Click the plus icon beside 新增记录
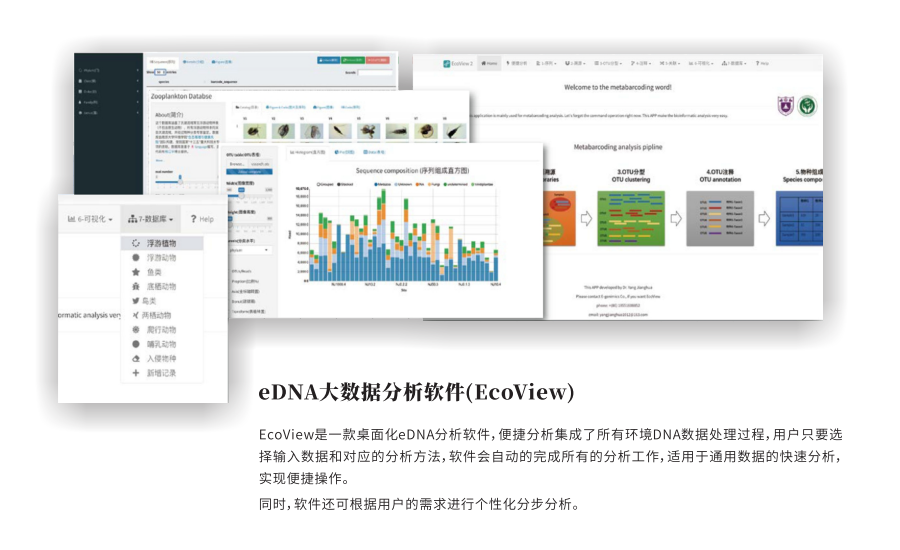Screen dimensions: 900x550 [136, 373]
